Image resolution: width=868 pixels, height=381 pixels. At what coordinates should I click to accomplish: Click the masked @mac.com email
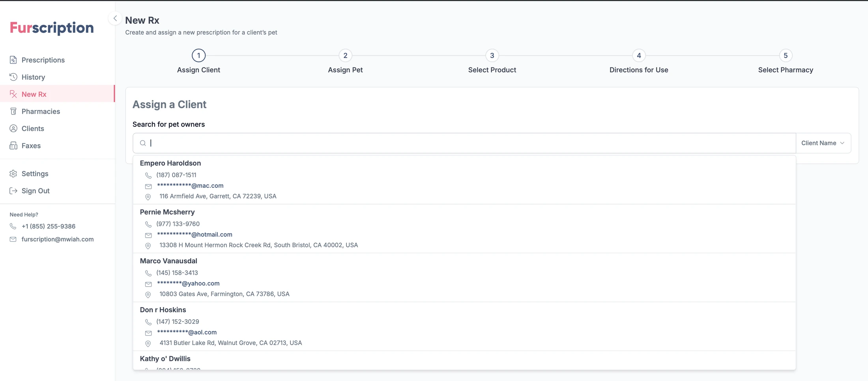[190, 186]
